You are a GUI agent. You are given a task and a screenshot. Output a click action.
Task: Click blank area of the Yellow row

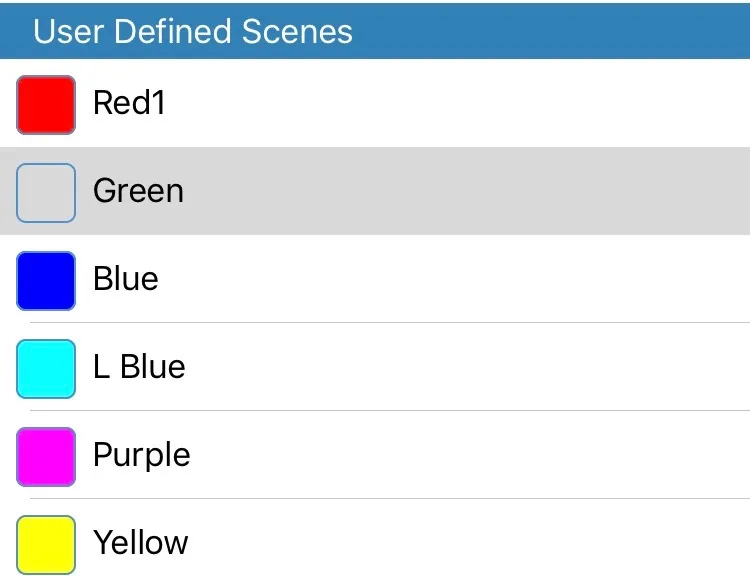pyautogui.click(x=480, y=544)
